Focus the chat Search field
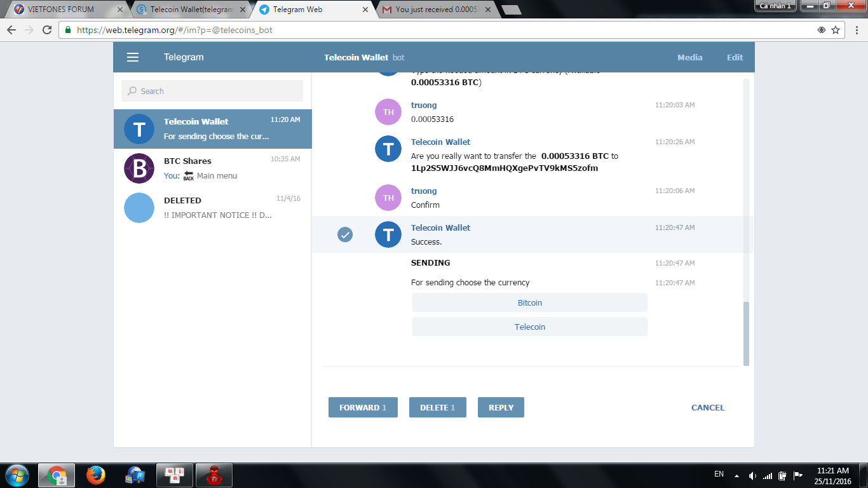The height and width of the screenshot is (488, 868). 212,91
